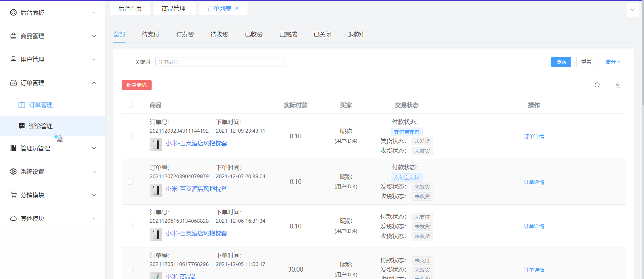Viewport: 644px width, 279px height.
Task: Filter orders by 已完成
Action: 288,34
